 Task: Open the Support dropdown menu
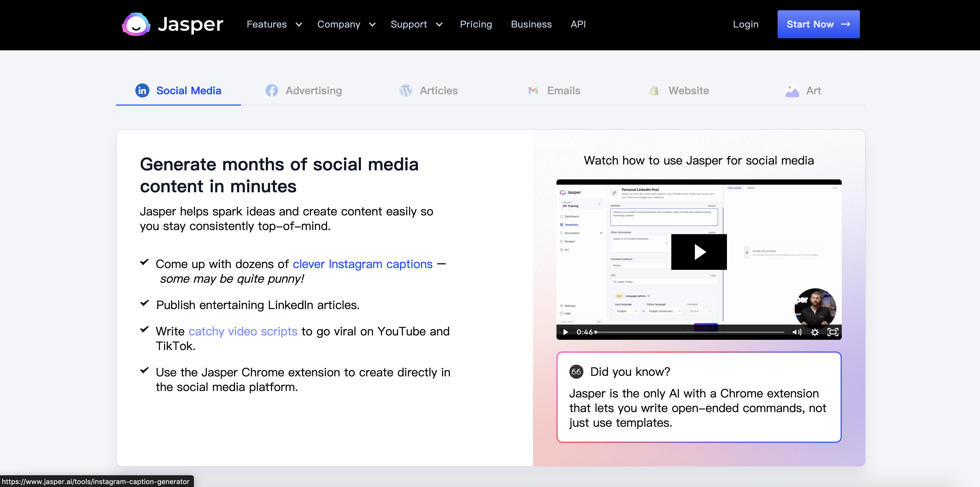(x=416, y=24)
